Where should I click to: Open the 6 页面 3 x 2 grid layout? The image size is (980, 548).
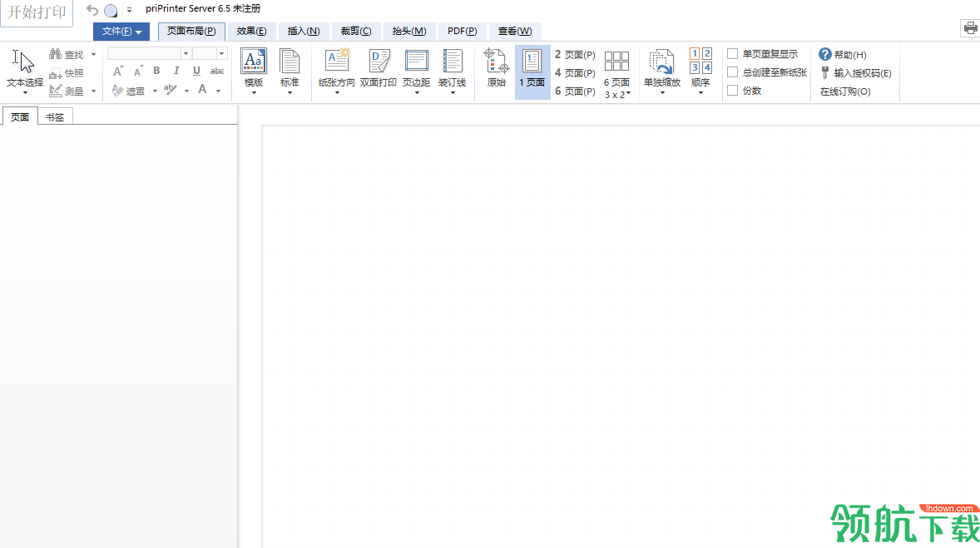tap(617, 74)
